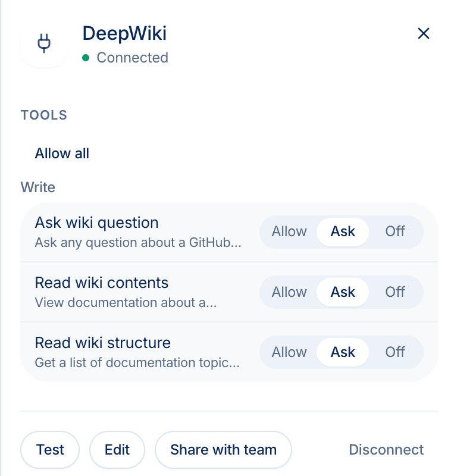Click Share with team
The image size is (457, 476).
223,450
